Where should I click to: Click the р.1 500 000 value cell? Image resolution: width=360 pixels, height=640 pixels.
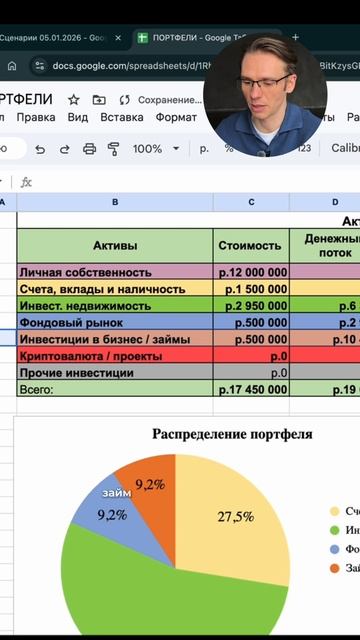pos(251,289)
